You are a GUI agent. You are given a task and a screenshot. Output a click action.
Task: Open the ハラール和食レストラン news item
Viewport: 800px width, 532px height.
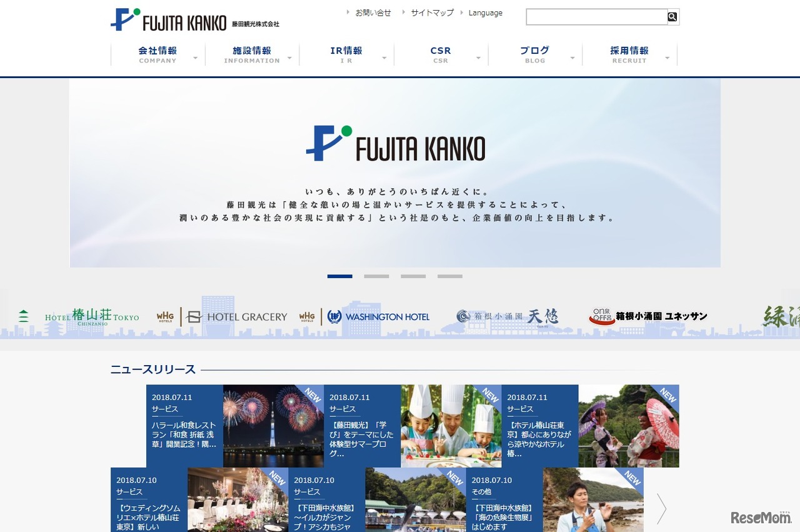[184, 426]
